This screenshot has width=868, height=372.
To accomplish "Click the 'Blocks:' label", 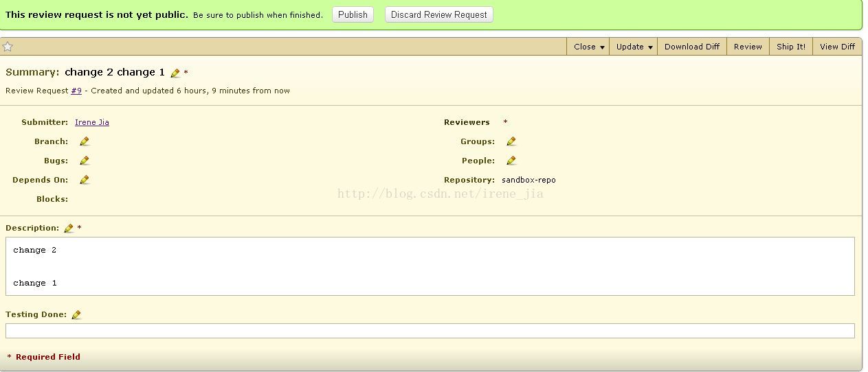I will click(52, 199).
